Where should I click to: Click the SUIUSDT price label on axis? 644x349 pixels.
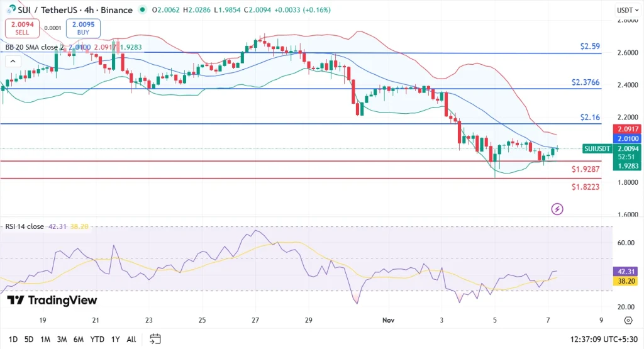(597, 149)
